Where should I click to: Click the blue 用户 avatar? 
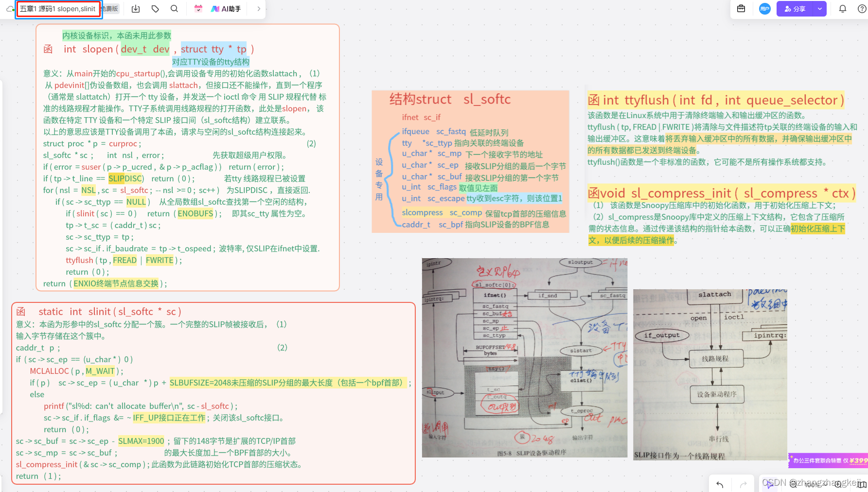[765, 9]
